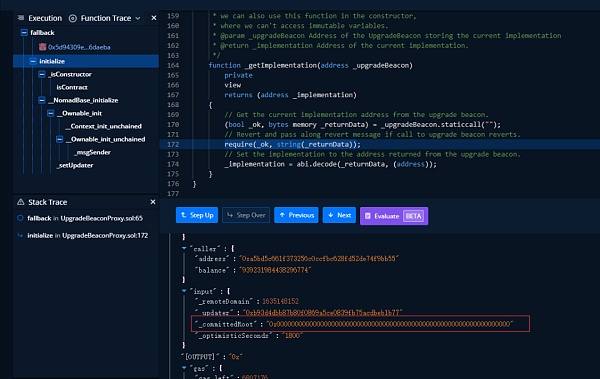This screenshot has height=379, width=600.
Task: Open the Evaluate BETA feature
Action: click(394, 216)
